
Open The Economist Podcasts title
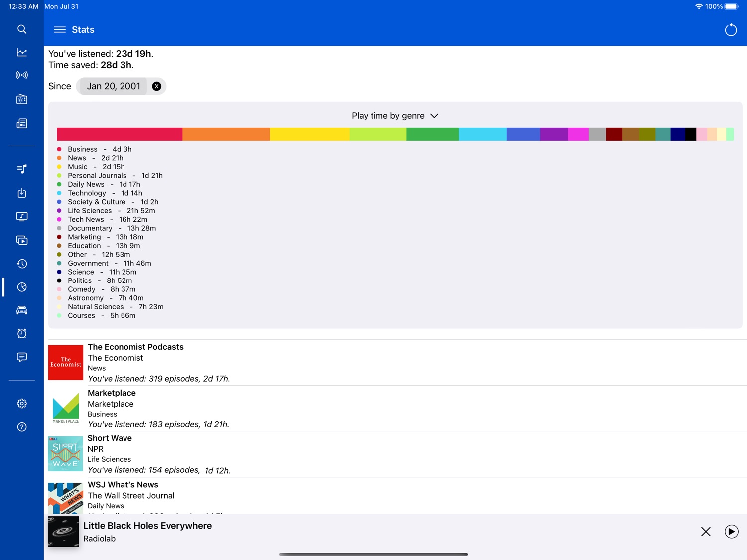[135, 347]
